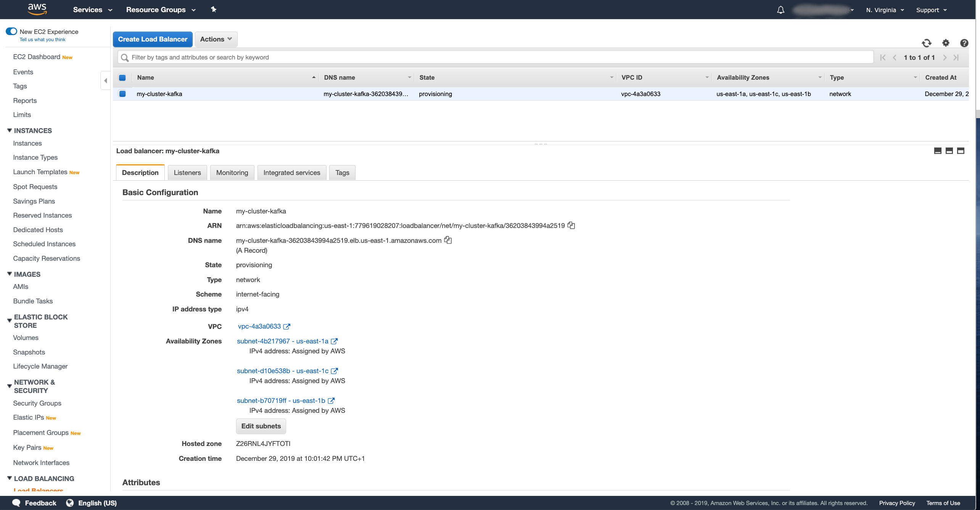980x510 pixels.
Task: Open the Tags tab in details
Action: coord(342,173)
